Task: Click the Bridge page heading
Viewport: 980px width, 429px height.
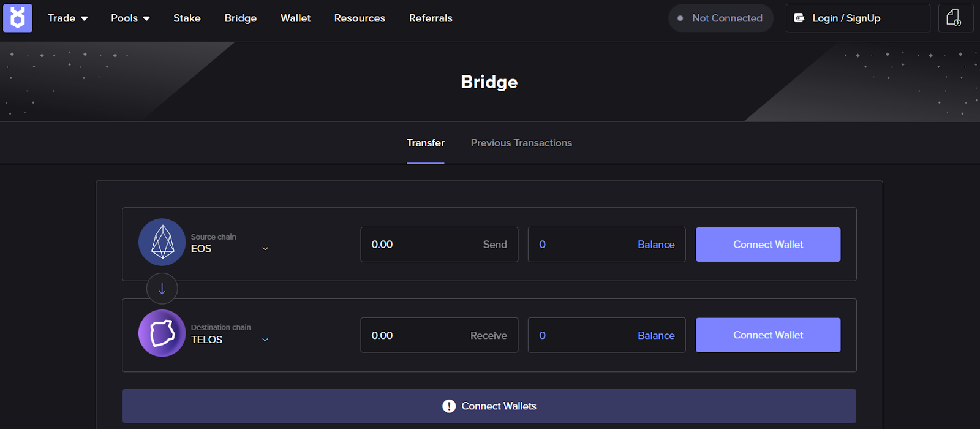Action: (489, 82)
